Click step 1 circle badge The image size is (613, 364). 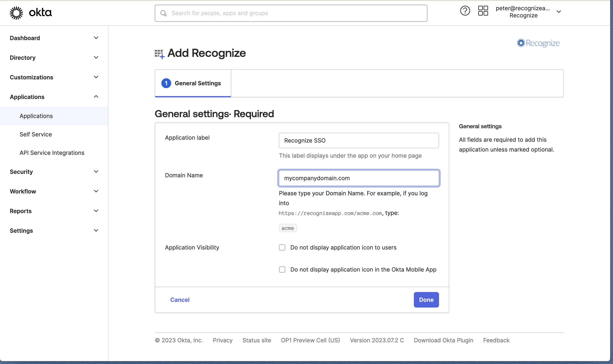tap(166, 83)
